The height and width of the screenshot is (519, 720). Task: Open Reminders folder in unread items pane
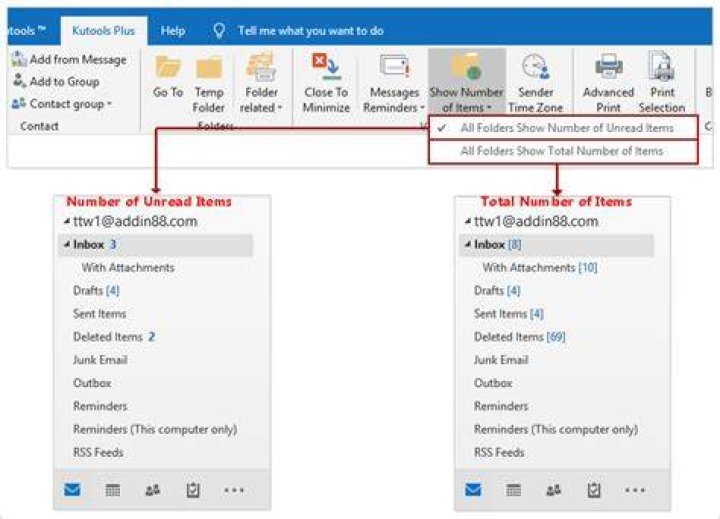(100, 406)
